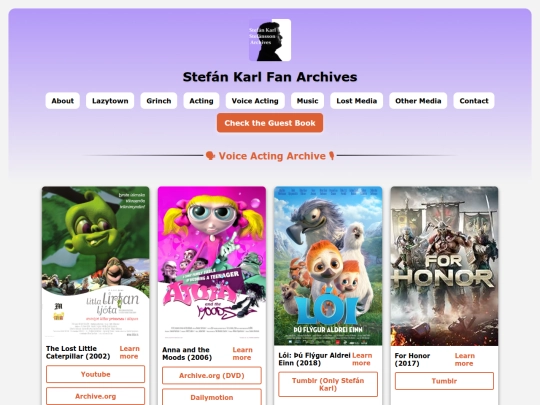Viewport: 540px width, 405px height.
Task: View the Lói movie poster
Action: tap(328, 266)
